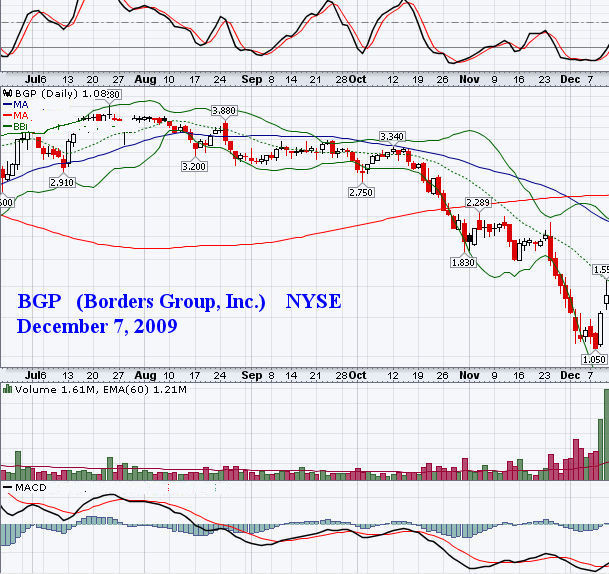This screenshot has width=609, height=574.
Task: Click the 2.910 price low label
Action: [62, 182]
